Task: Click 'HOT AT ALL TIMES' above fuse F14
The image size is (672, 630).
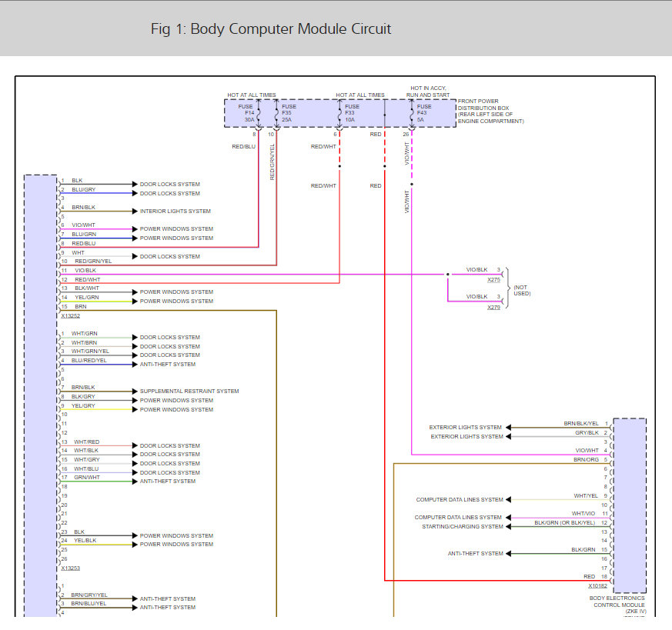Action: pyautogui.click(x=252, y=95)
